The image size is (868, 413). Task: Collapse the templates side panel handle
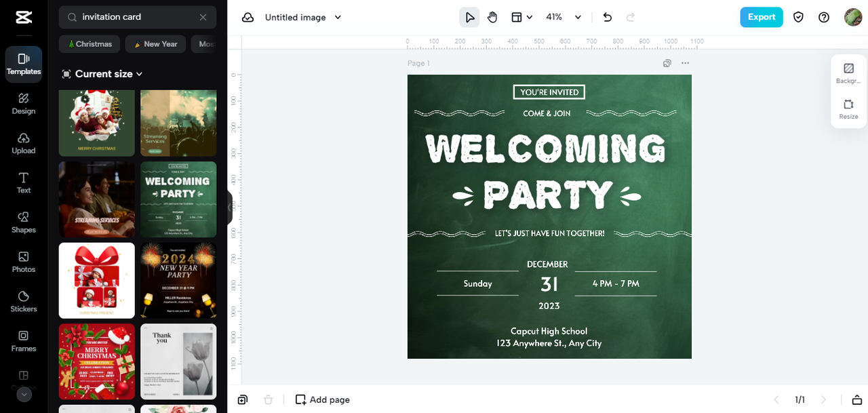coord(230,207)
